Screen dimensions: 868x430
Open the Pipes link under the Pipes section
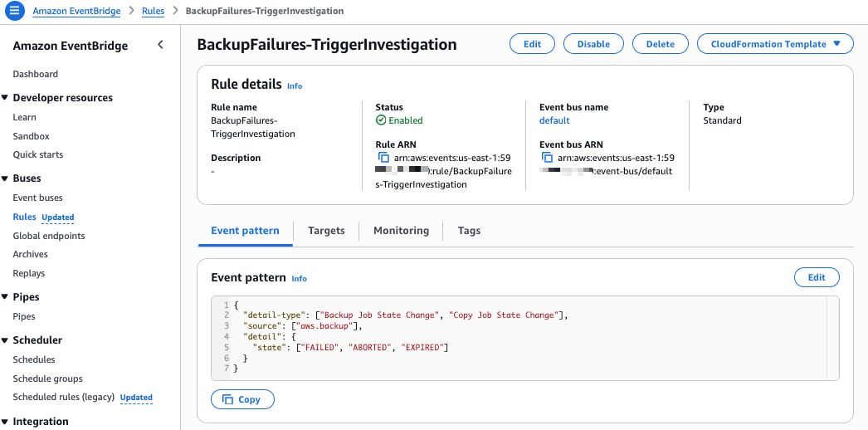[x=24, y=316]
